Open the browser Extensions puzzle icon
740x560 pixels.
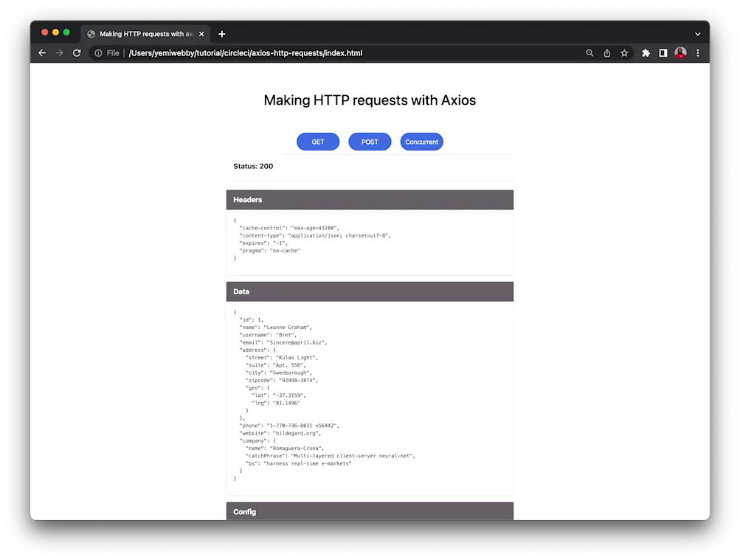tap(645, 52)
